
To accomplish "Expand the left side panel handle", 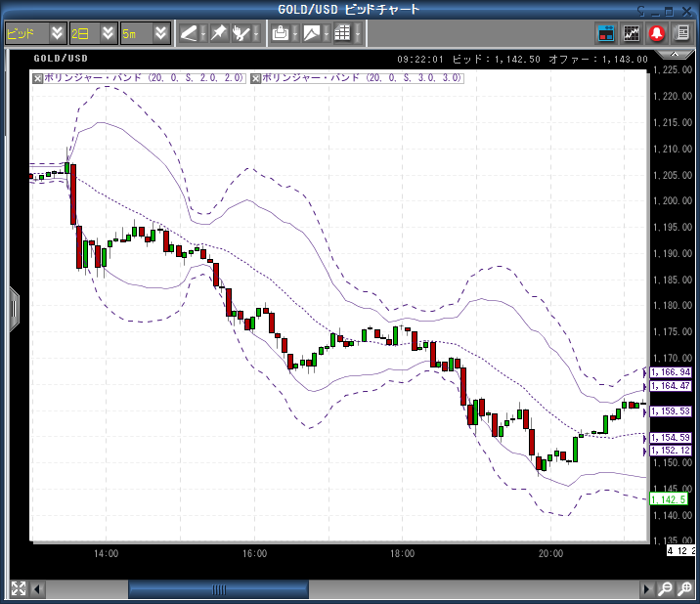I will pyautogui.click(x=14, y=309).
